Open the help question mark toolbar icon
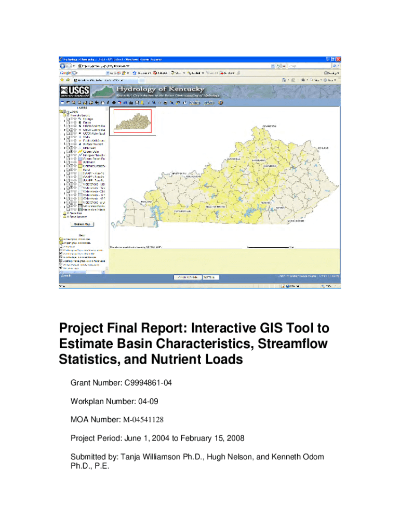 click(221, 103)
